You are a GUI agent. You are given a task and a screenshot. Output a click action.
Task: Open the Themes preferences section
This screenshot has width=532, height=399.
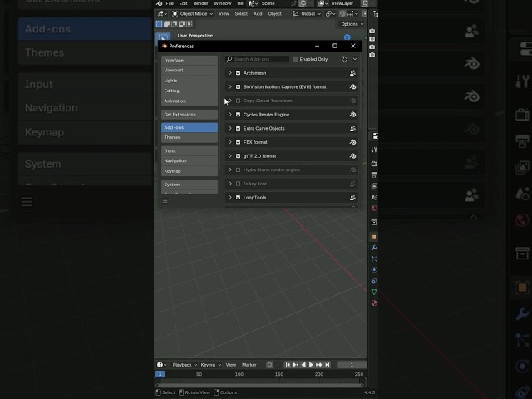(190, 137)
